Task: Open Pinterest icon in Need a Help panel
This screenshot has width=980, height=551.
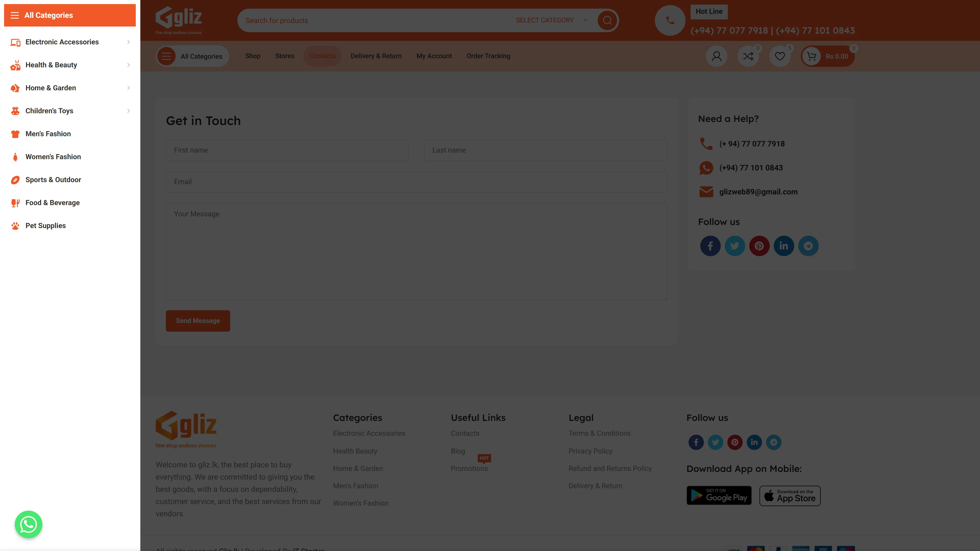Action: (759, 246)
